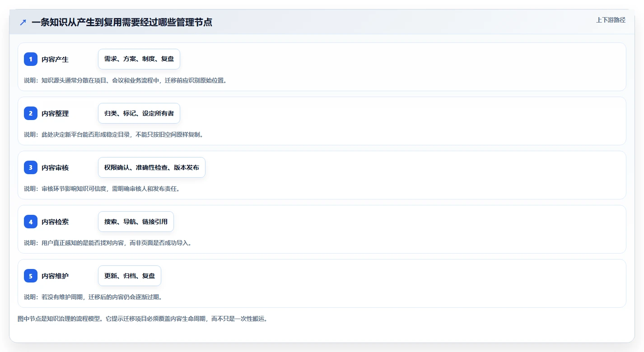The image size is (644, 352).
Task: Click the 内容整理 step label
Action: pos(55,113)
